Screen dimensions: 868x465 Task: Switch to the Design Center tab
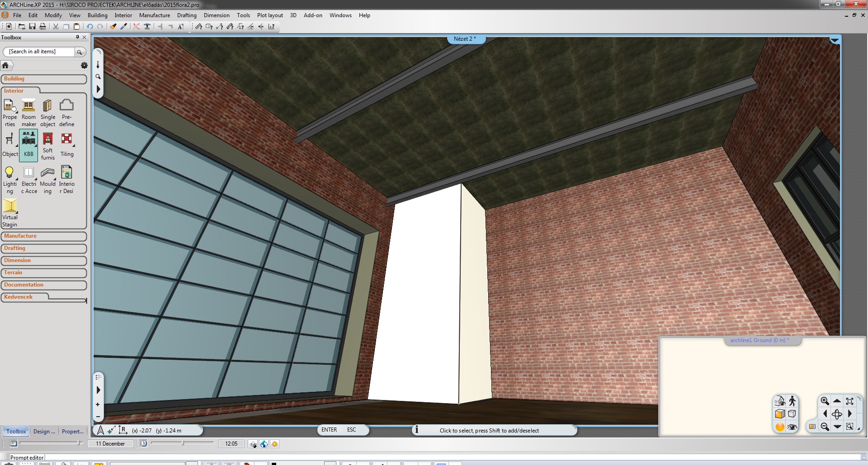[x=44, y=432]
